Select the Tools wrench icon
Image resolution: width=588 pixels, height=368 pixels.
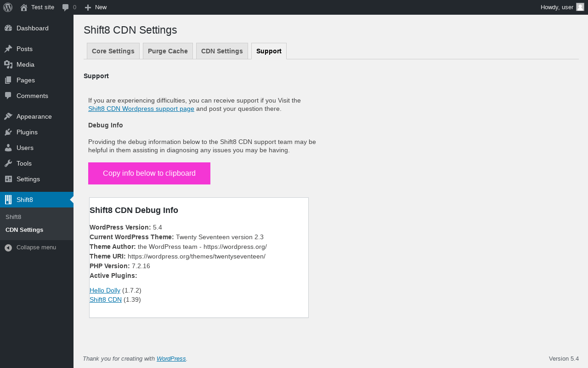pos(8,163)
